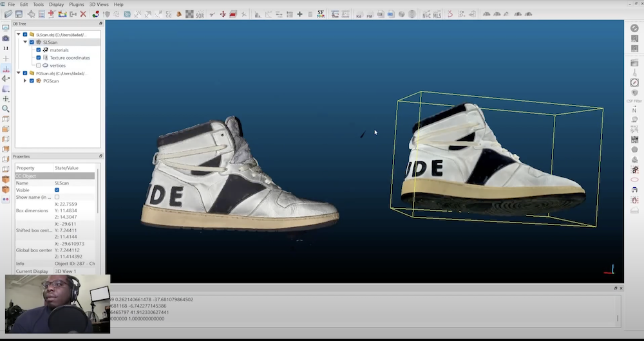Click the console panel float button
Screen dimensions: 644x341
[615, 288]
